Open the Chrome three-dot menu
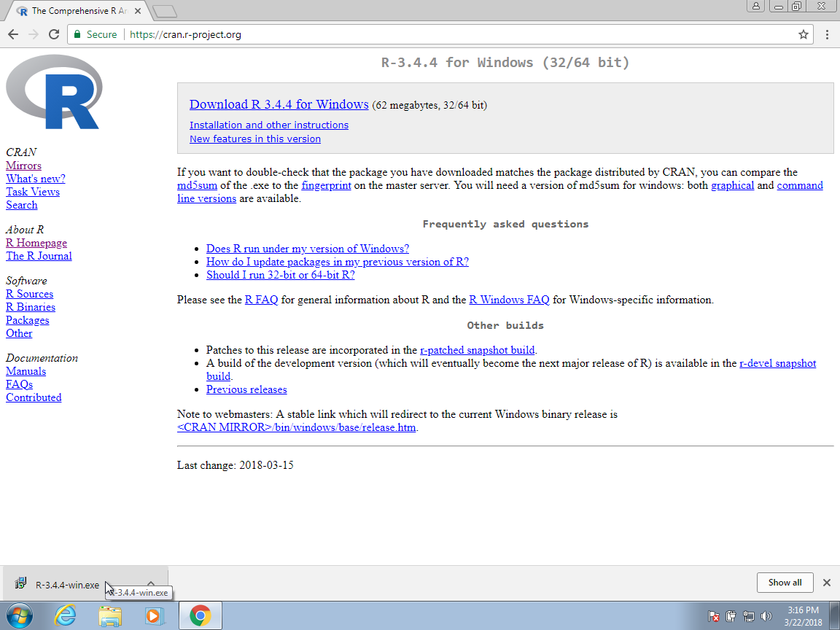 coord(827,34)
